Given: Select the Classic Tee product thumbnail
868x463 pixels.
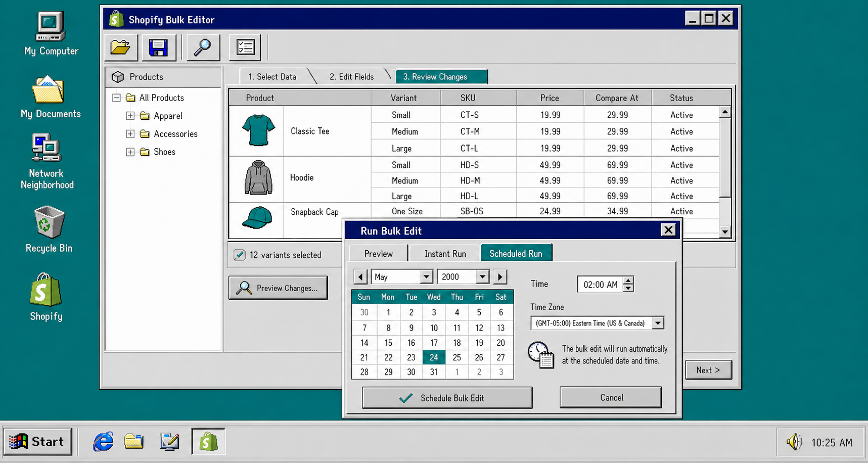Looking at the screenshot, I should pyautogui.click(x=258, y=130).
